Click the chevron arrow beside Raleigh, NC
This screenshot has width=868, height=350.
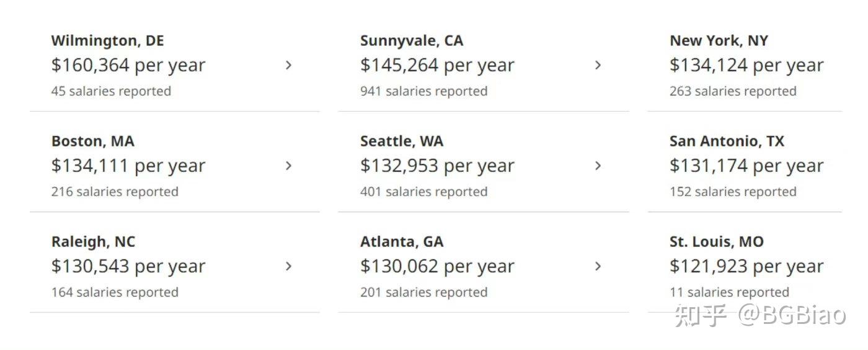tap(288, 266)
